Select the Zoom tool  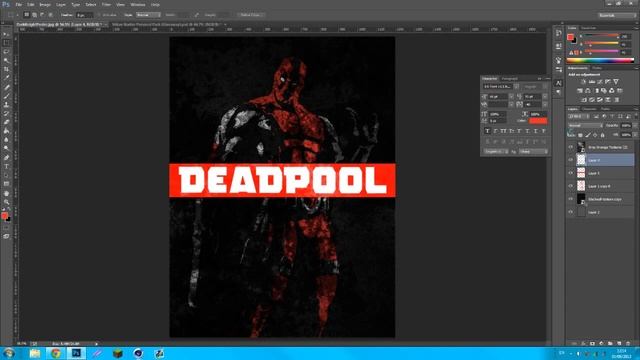click(x=6, y=202)
